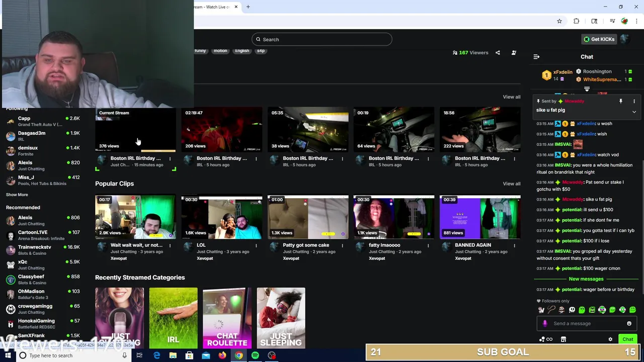The height and width of the screenshot is (362, 644).
Task: Open Miss_J channel in sidebar
Action: click(43, 180)
